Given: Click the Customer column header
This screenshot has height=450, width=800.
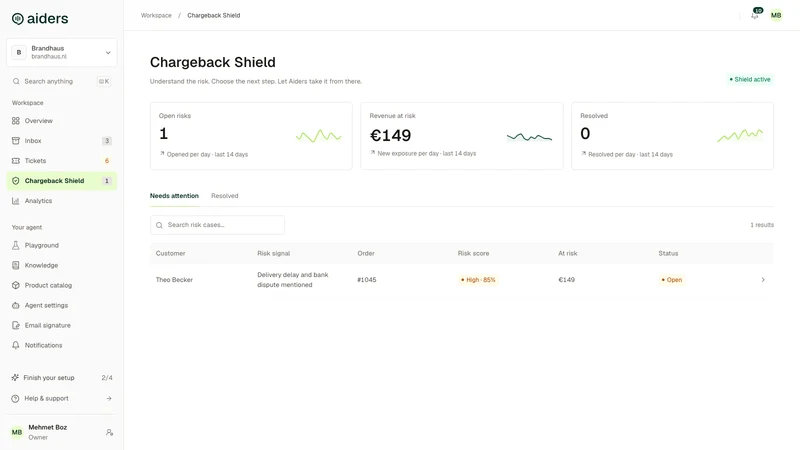Looking at the screenshot, I should 170,254.
